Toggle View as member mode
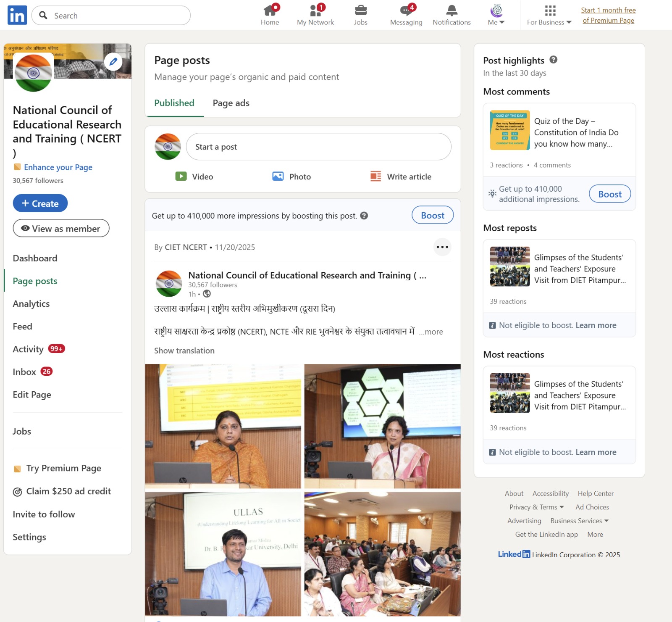The height and width of the screenshot is (622, 672). coord(61,228)
